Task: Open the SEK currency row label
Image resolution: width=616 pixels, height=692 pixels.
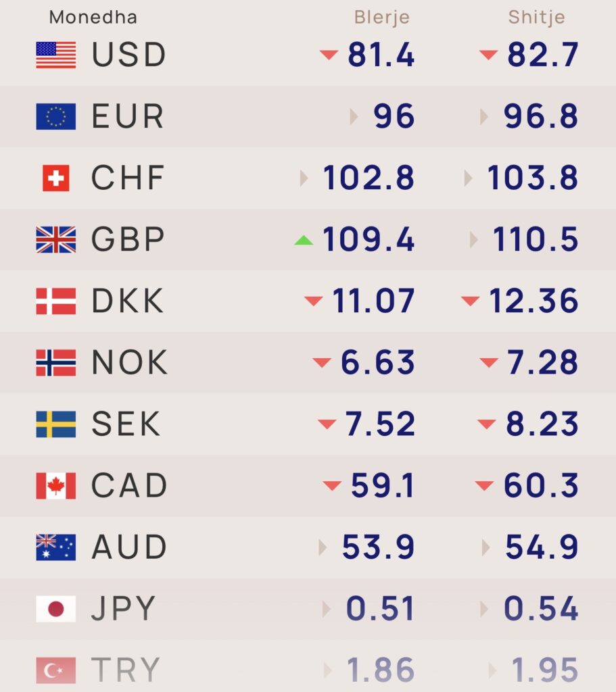Action: tap(127, 424)
